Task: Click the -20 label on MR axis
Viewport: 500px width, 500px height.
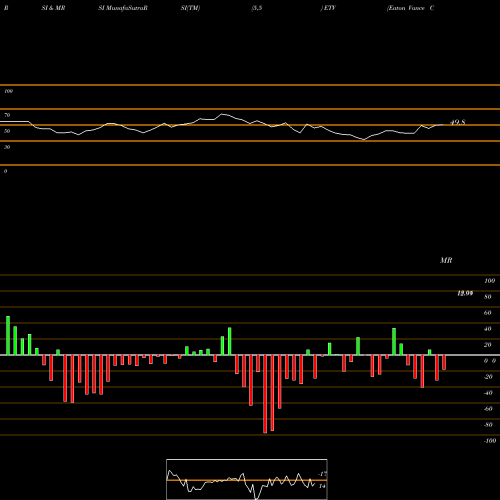Action: pos(488,377)
